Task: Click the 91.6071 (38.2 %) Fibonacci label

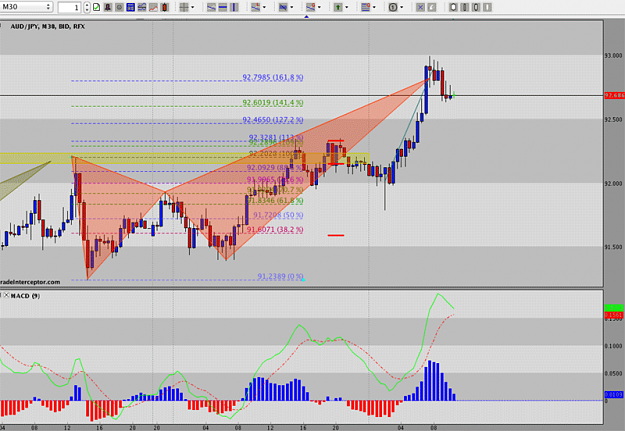Action: point(275,230)
